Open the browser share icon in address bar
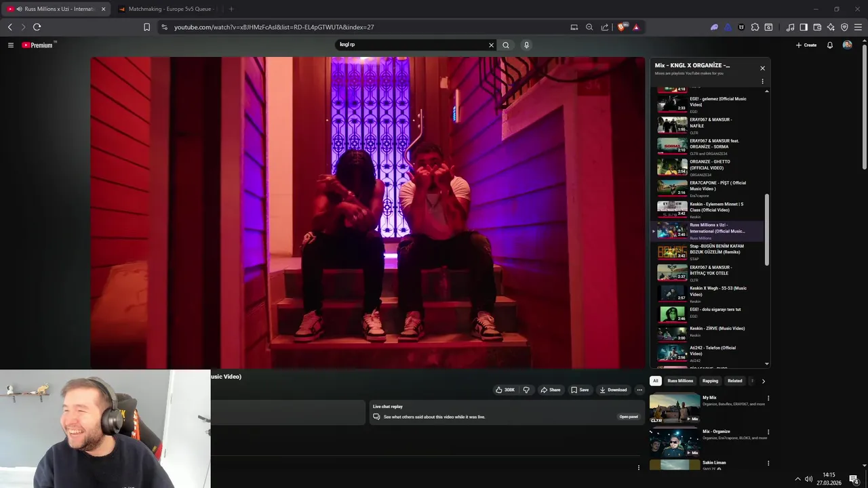Screen dimensions: 868x488 pyautogui.click(x=605, y=27)
